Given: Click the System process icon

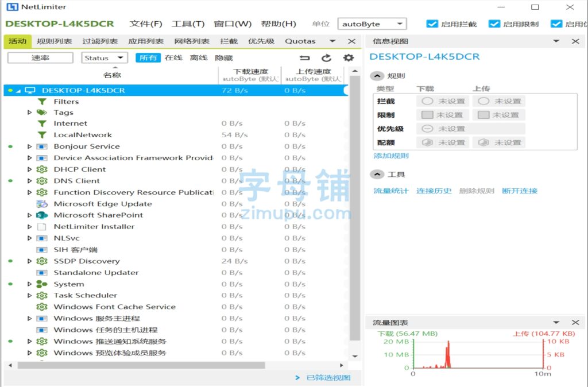Looking at the screenshot, I should click(x=41, y=284).
